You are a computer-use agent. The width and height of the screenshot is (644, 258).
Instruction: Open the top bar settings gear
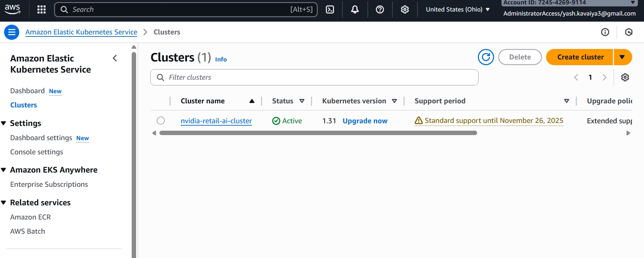[x=405, y=9]
